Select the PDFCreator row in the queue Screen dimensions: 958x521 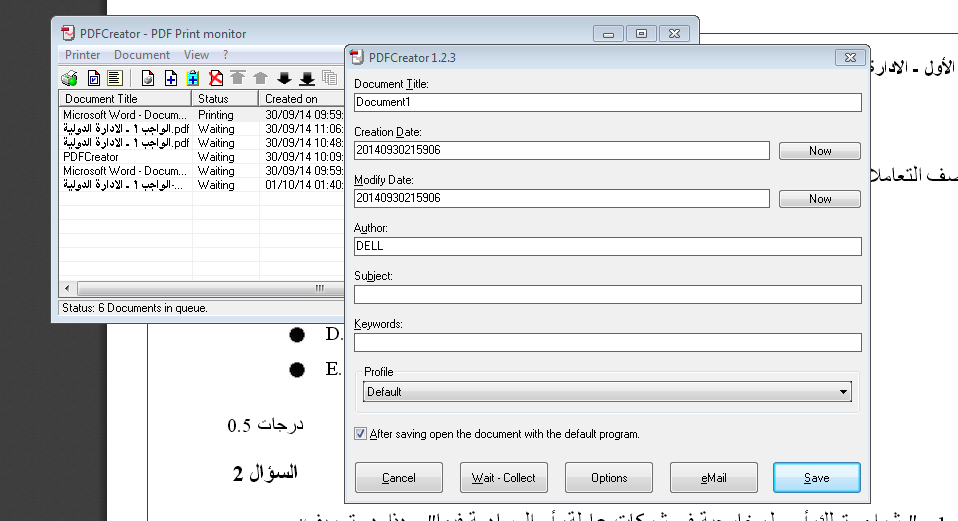(x=202, y=157)
